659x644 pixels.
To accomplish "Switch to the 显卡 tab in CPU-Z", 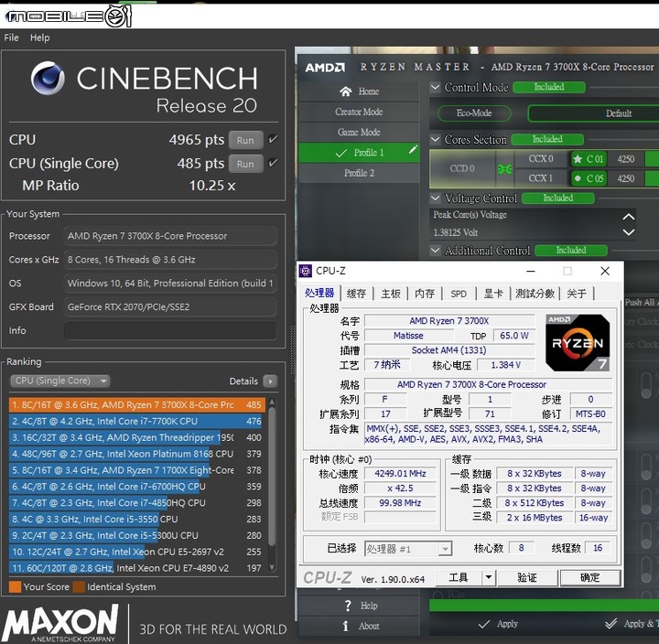I will point(493,294).
